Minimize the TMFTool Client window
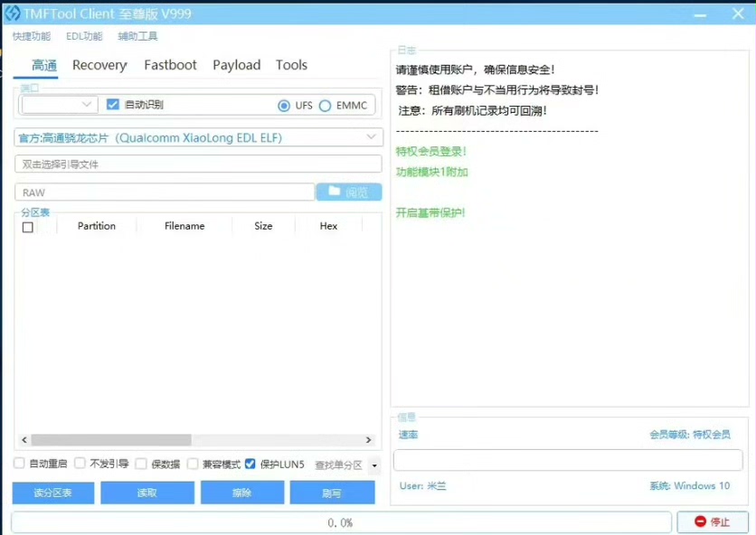Screen dimensions: 756x535 tap(701, 14)
